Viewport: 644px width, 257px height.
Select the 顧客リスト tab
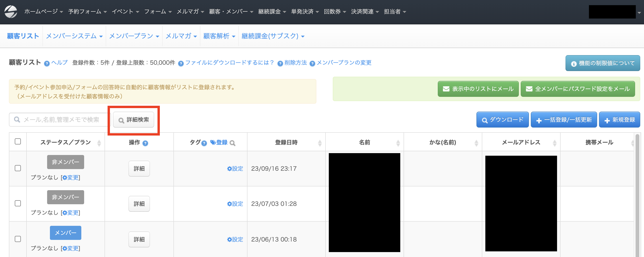[23, 36]
